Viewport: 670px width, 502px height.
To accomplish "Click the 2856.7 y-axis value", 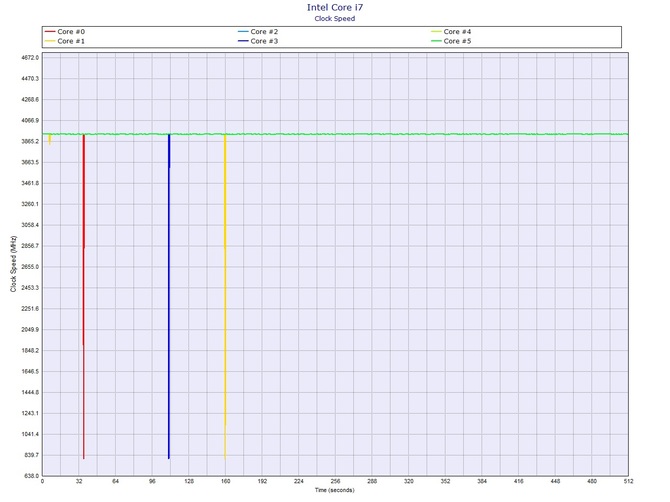I will [x=30, y=246].
